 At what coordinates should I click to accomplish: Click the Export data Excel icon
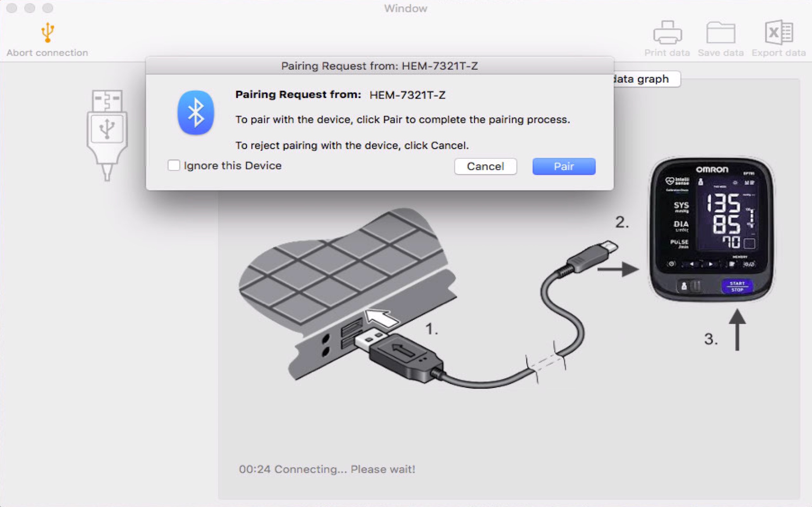pos(778,33)
